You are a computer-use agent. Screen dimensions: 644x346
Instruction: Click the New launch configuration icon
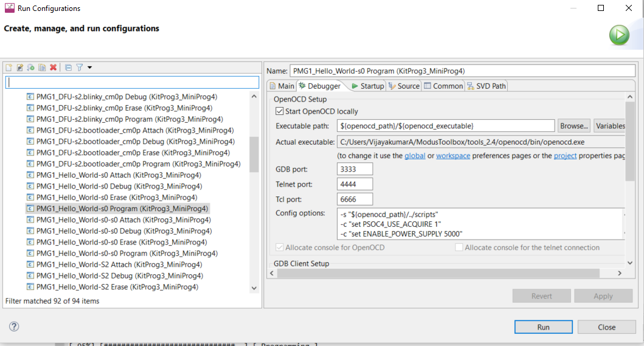pyautogui.click(x=10, y=67)
